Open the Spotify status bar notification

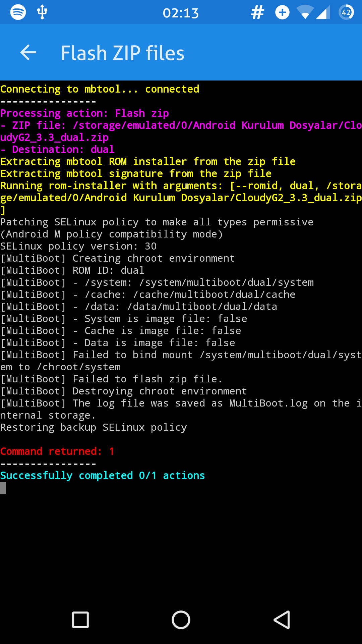point(18,12)
